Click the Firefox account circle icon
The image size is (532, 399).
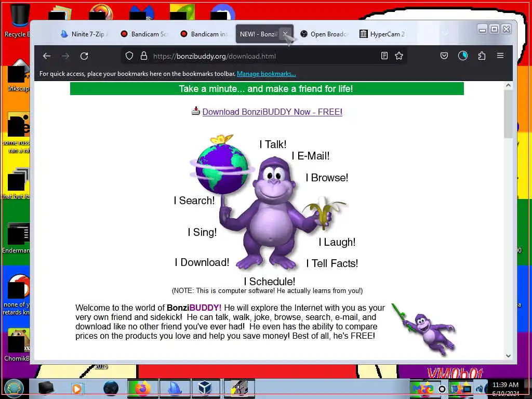coord(463,56)
